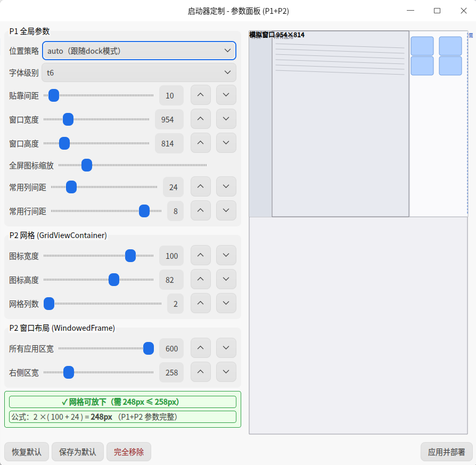The image size is (476, 465).
Task: Decrease 网格列数 with the down arrow
Action: (x=226, y=304)
